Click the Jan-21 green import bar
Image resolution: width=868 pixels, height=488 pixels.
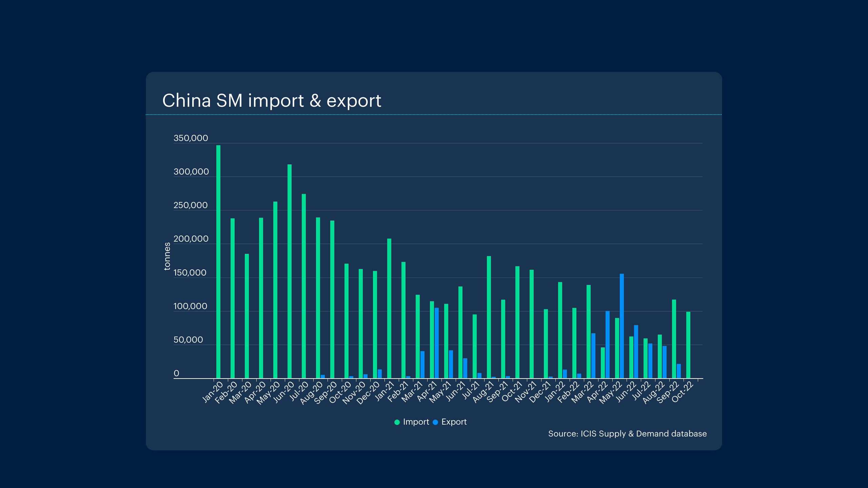[x=389, y=308]
